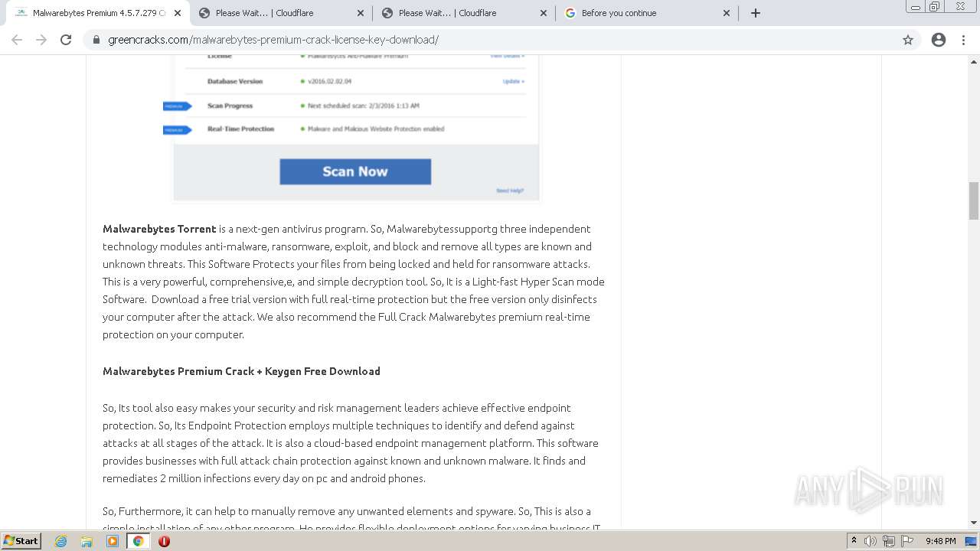980x551 pixels.
Task: Close the Malwarebytes Premium tab
Action: pos(178,13)
